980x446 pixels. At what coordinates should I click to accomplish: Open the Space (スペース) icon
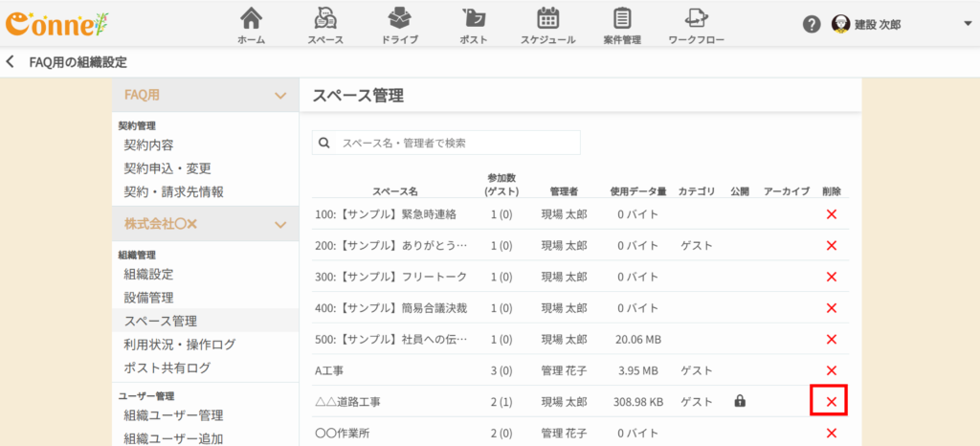click(x=325, y=19)
